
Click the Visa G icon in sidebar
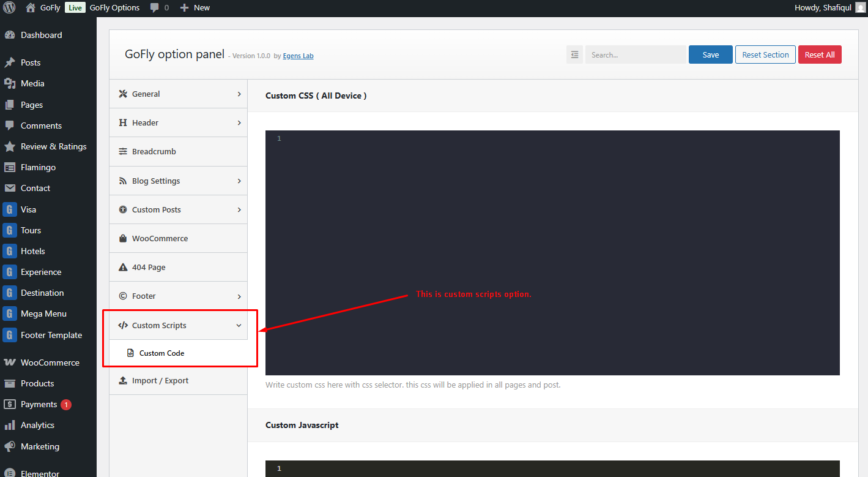(10, 209)
